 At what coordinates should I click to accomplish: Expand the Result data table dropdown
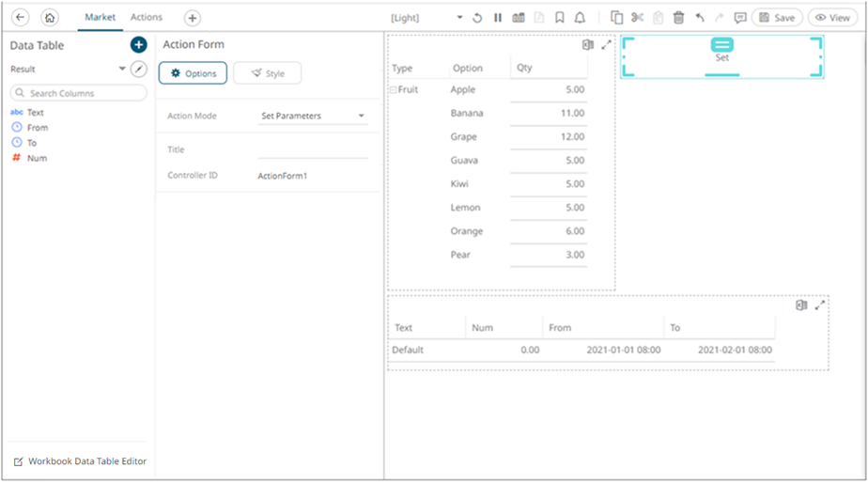pos(122,70)
